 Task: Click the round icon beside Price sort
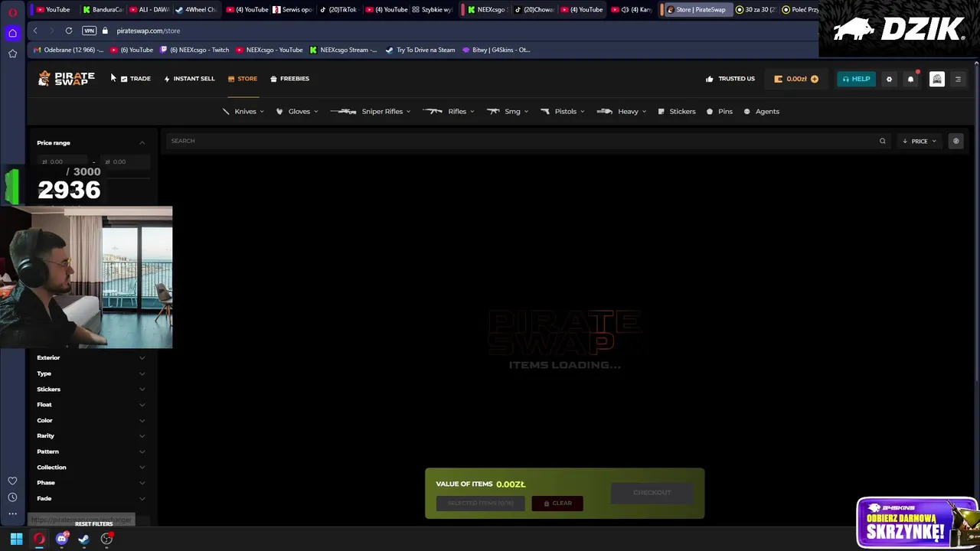(x=955, y=141)
